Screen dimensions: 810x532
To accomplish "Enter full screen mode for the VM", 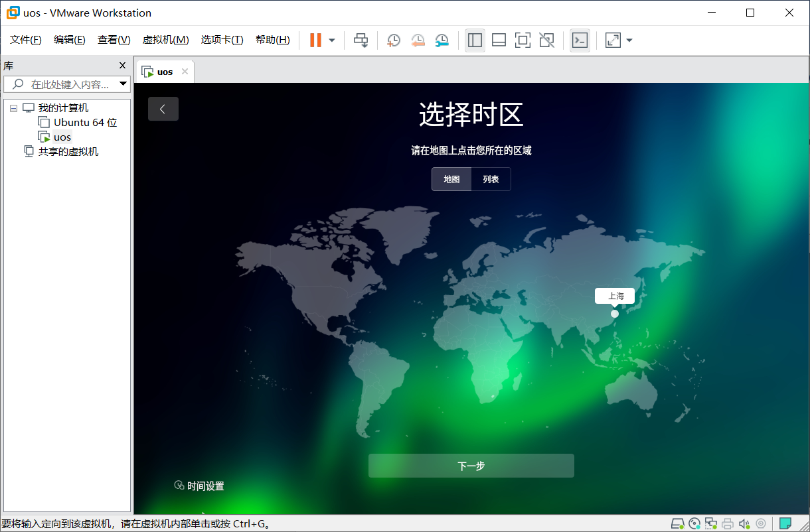I will (523, 40).
